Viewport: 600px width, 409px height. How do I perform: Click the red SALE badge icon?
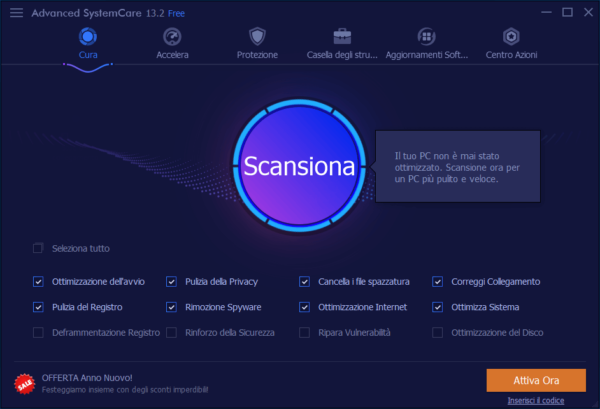(25, 384)
